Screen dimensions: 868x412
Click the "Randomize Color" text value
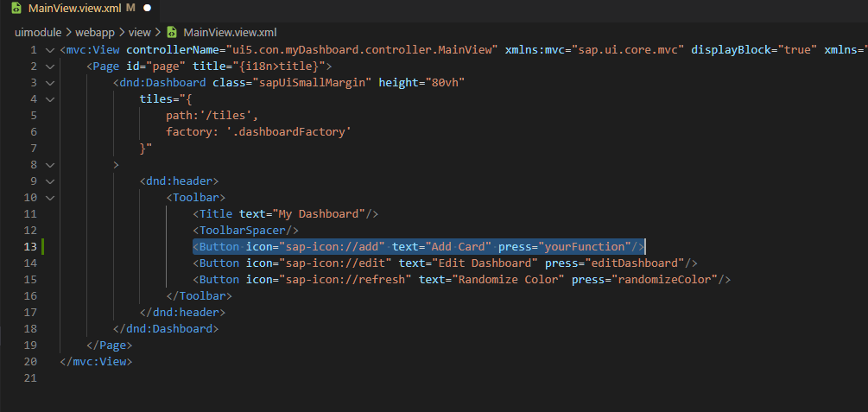point(508,279)
